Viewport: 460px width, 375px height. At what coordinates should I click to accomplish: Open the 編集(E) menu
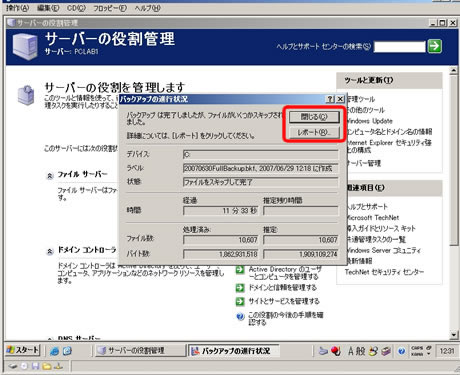[x=48, y=8]
